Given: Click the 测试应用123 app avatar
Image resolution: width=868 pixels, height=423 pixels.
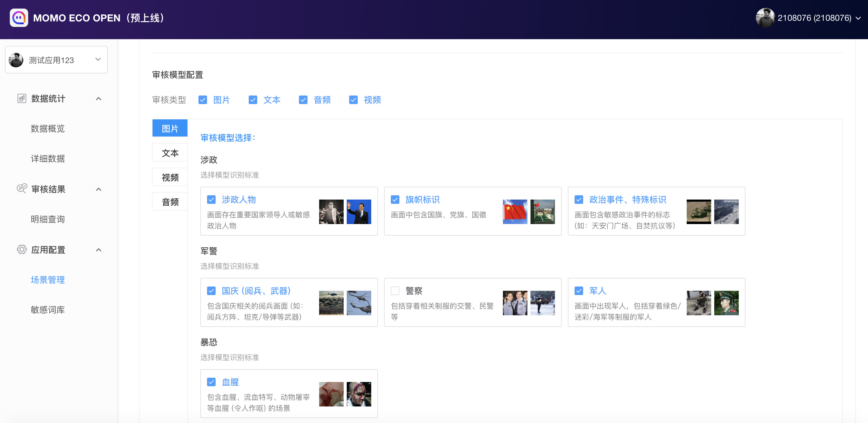Looking at the screenshot, I should click(16, 60).
